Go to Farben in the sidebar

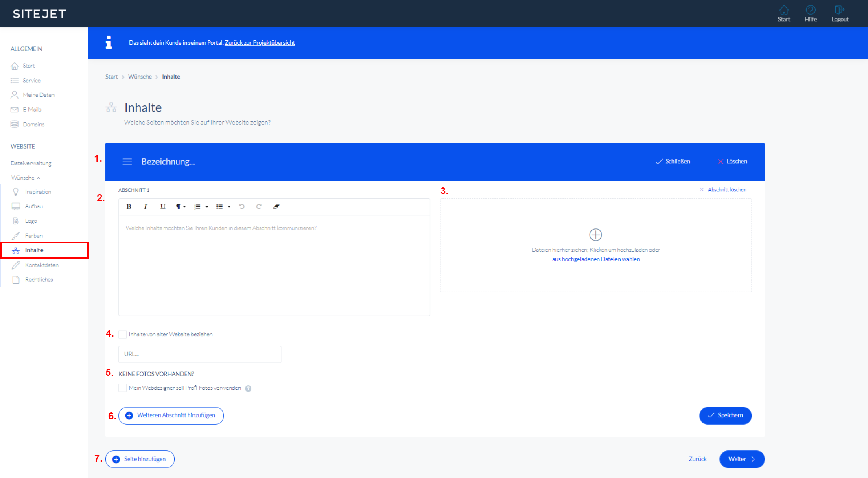tap(34, 236)
